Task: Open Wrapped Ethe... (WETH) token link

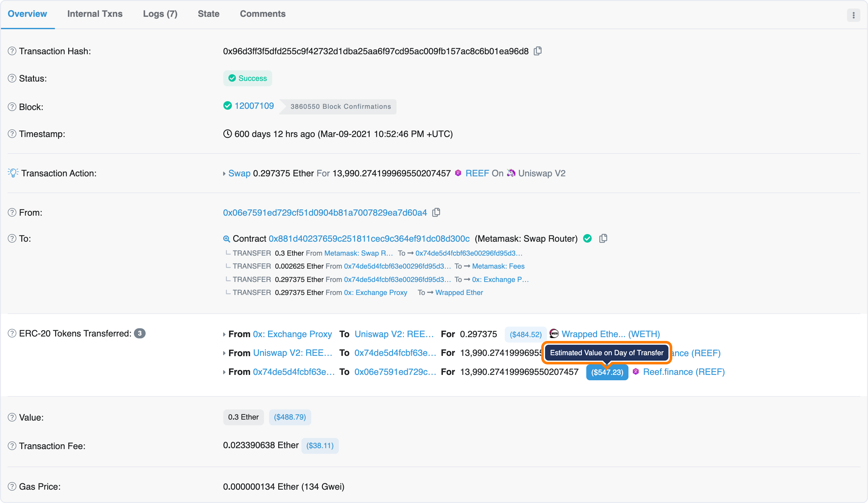Action: pyautogui.click(x=611, y=334)
